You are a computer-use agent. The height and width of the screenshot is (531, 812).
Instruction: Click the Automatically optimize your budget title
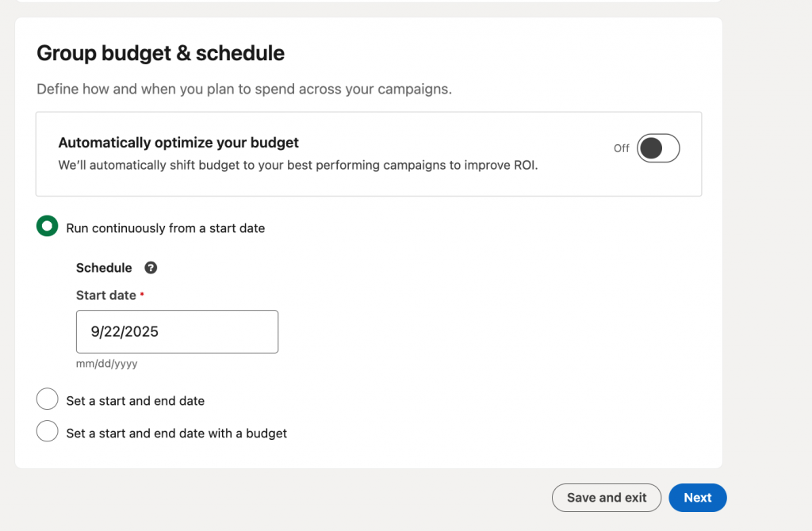[x=178, y=143]
